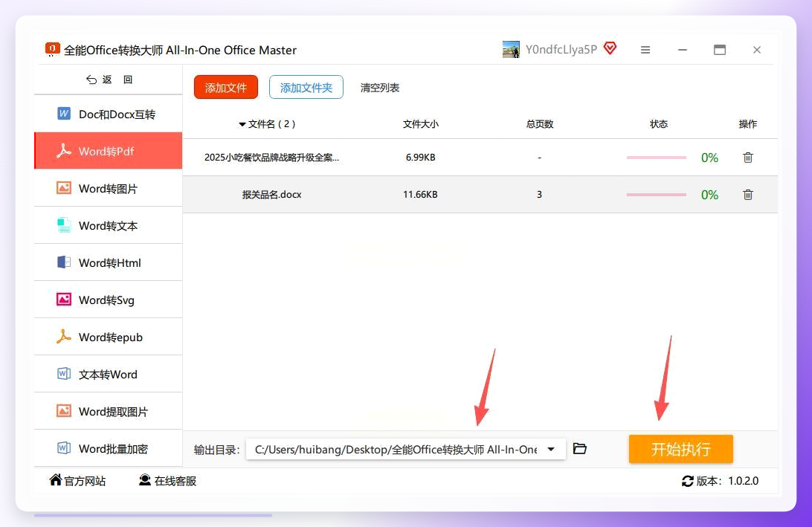
Task: Delete the 报关品名.docx row
Action: [x=748, y=195]
